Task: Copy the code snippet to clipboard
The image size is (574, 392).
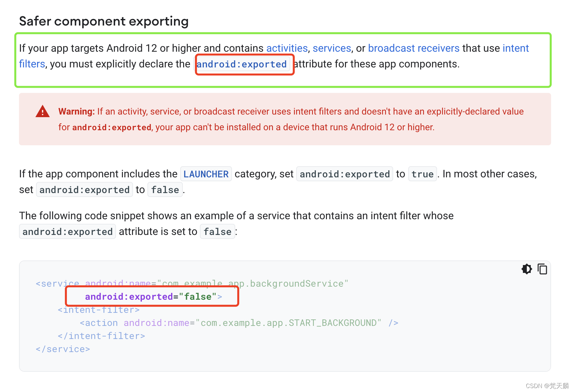Action: pyautogui.click(x=542, y=269)
